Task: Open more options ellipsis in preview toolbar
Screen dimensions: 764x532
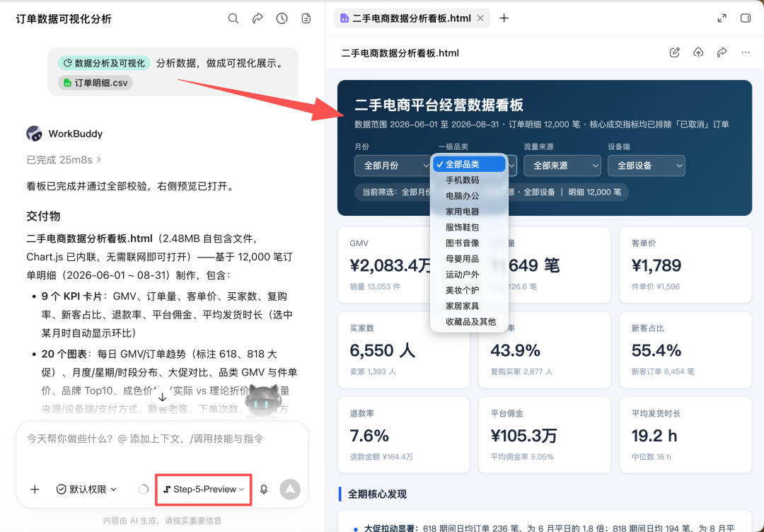Action: tap(746, 52)
